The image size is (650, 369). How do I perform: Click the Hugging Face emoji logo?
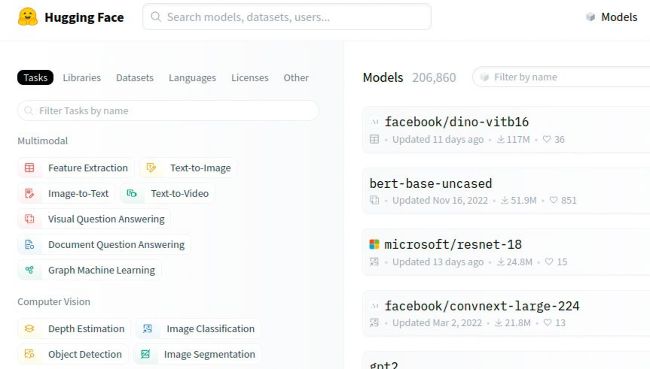coord(28,17)
